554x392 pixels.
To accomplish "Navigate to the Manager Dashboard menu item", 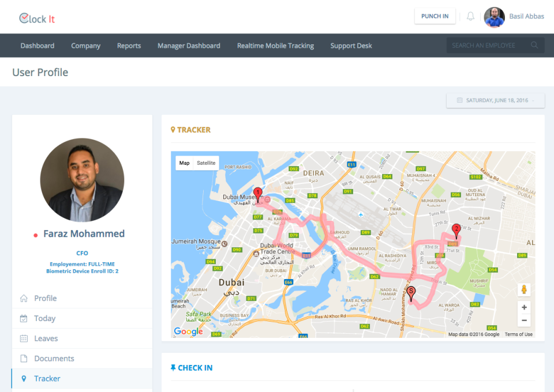I will point(189,45).
